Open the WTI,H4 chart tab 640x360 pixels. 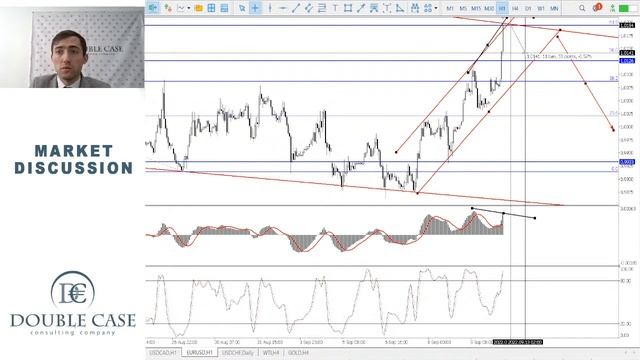pyautogui.click(x=271, y=352)
